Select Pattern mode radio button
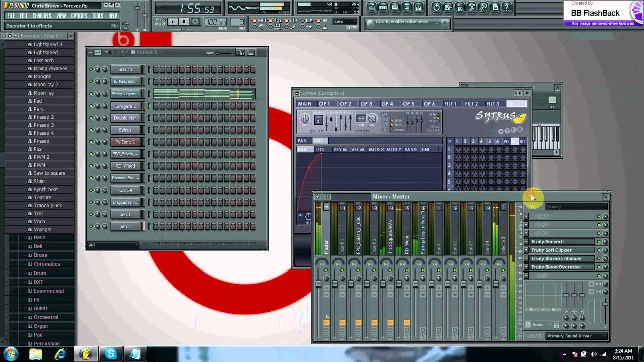 (x=164, y=19)
